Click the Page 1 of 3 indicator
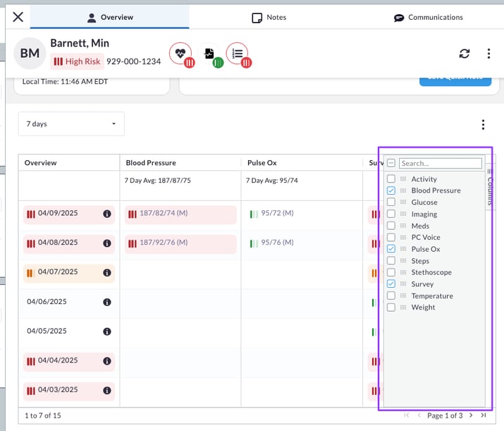Viewport: 504px width, 431px height. pyautogui.click(x=445, y=415)
